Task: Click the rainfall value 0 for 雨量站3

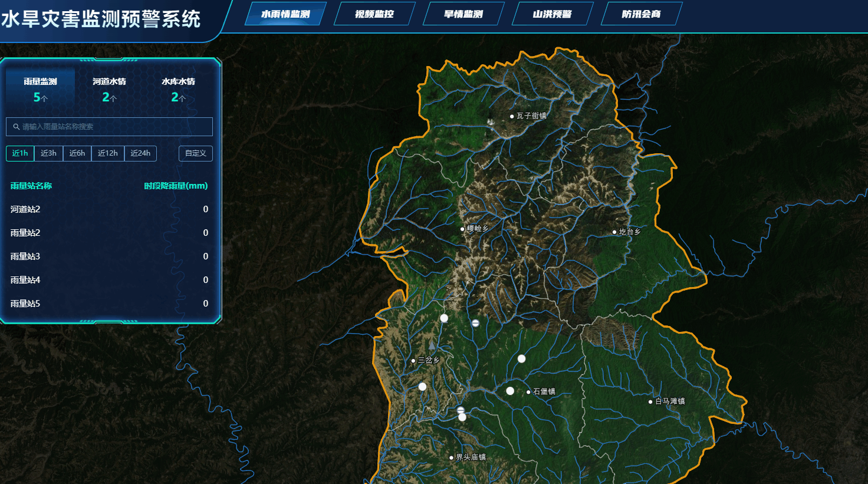Action: [x=205, y=256]
